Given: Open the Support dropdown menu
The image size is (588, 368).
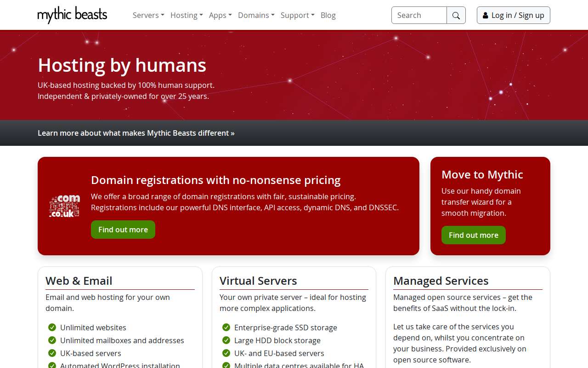Looking at the screenshot, I should [x=298, y=15].
